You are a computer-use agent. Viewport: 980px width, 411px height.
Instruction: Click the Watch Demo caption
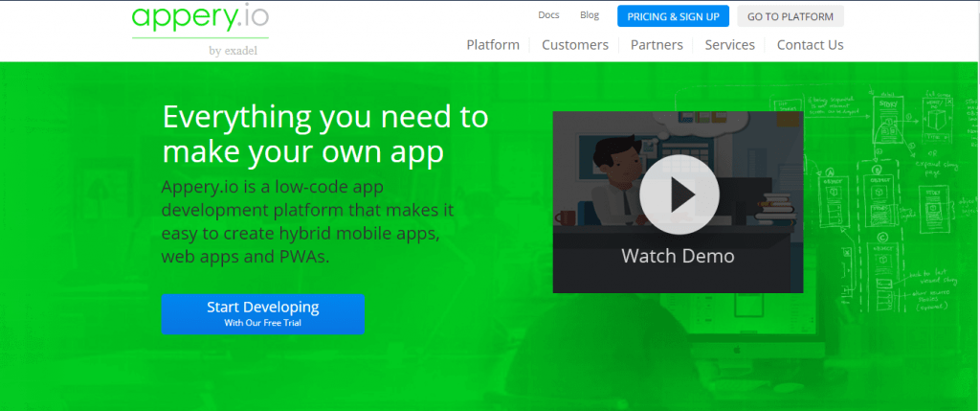[x=678, y=256]
